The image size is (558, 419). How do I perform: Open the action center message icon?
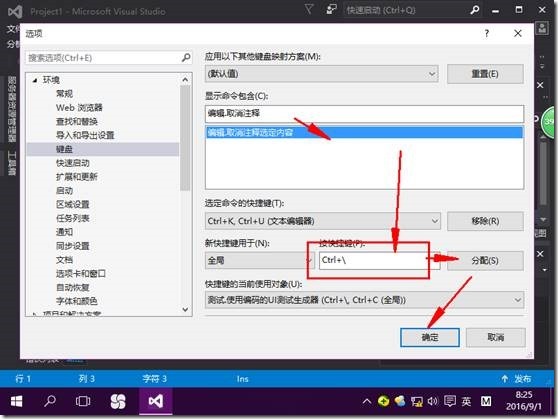[x=450, y=402]
